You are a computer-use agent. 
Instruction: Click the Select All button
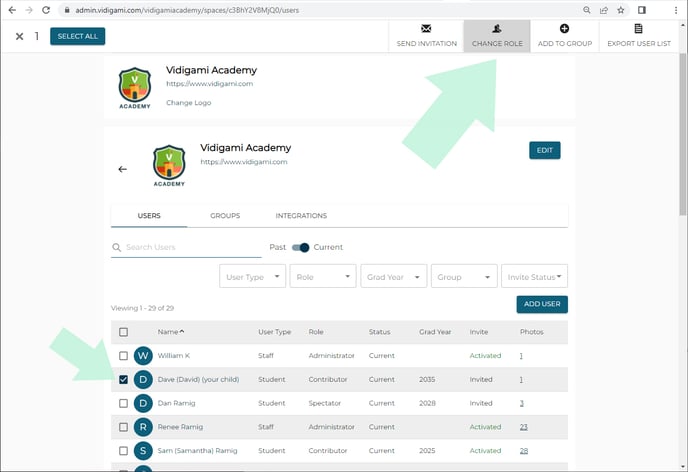click(x=78, y=36)
